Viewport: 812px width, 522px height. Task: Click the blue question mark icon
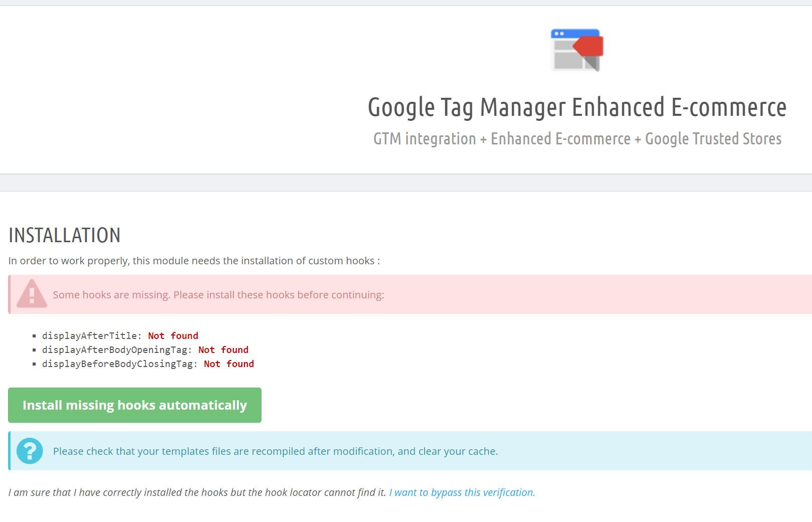pos(30,451)
